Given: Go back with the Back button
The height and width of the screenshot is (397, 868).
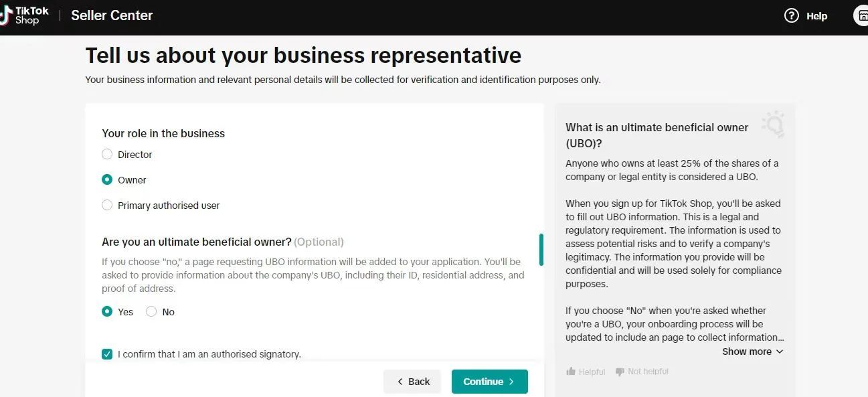Looking at the screenshot, I should pos(412,382).
